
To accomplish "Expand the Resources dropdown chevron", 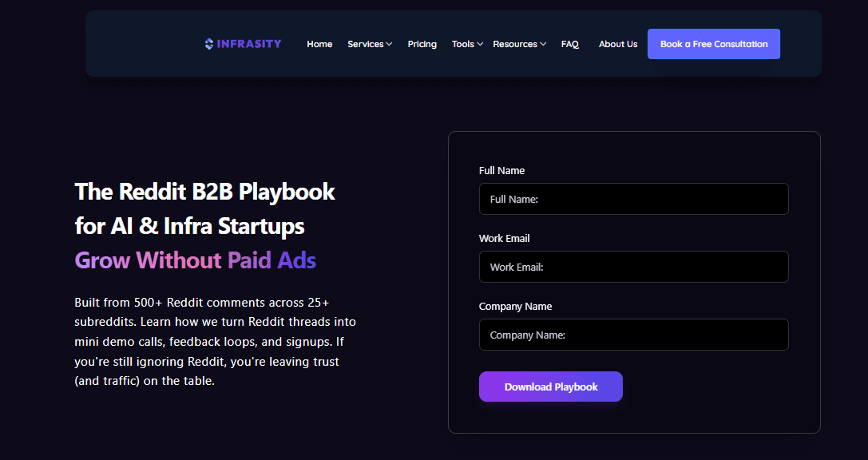I will point(543,44).
